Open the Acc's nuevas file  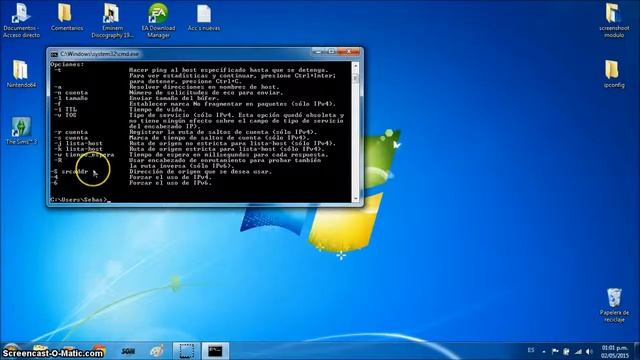[204, 18]
